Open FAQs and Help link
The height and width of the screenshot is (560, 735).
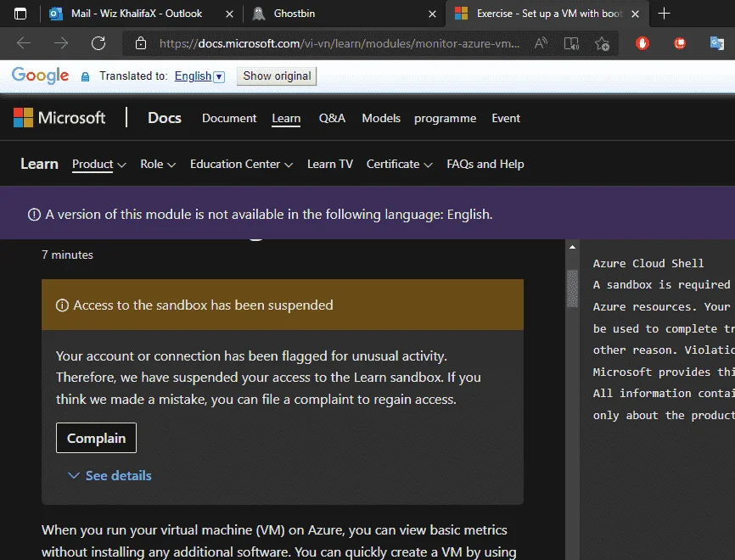pyautogui.click(x=485, y=164)
